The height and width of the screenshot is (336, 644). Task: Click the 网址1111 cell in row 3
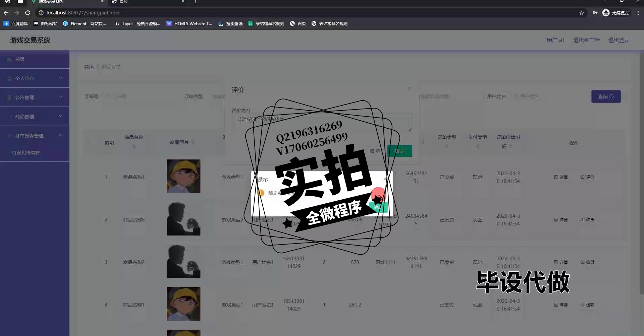tap(385, 262)
